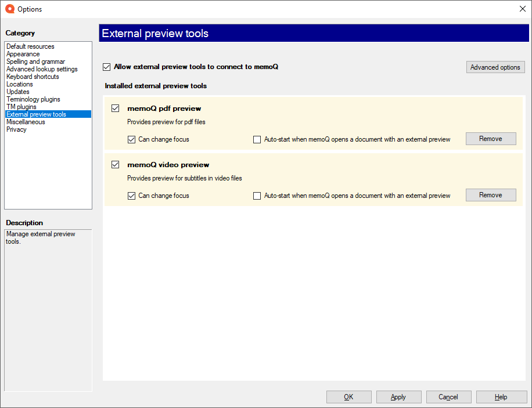The image size is (532, 408).
Task: Uncheck Allow external preview tools to connect
Action: (x=107, y=67)
